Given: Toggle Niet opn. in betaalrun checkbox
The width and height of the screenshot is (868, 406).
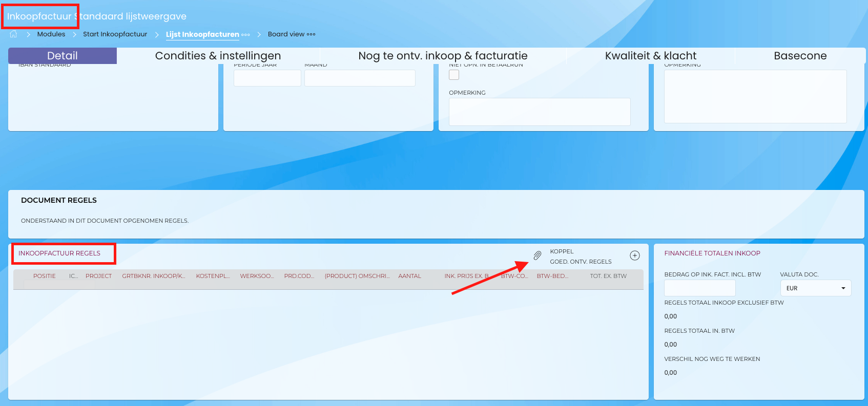Looking at the screenshot, I should (x=454, y=75).
